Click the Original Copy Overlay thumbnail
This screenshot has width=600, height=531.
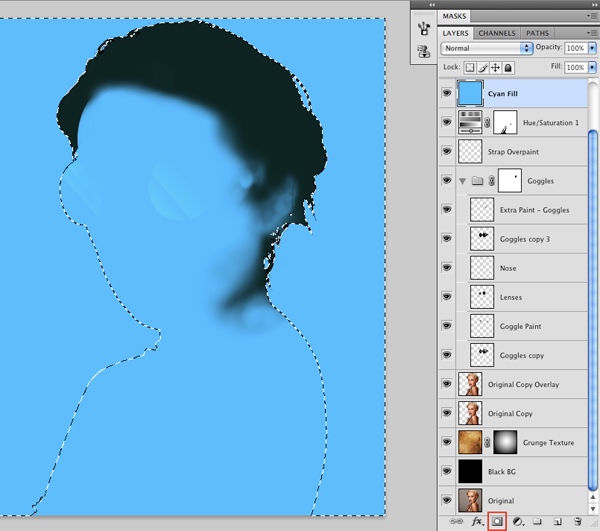470,384
